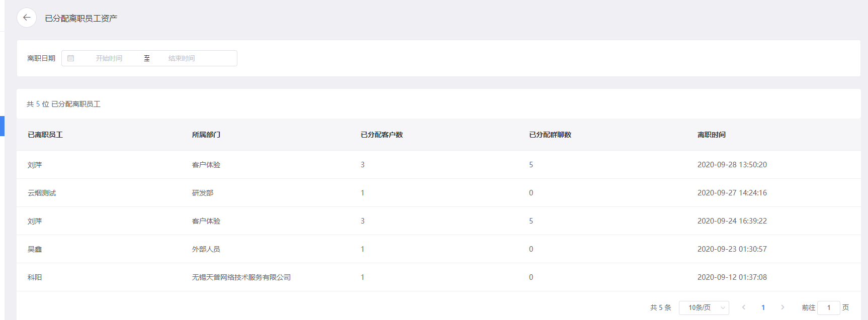
Task: Click 共 5 位 已分配离职员工 summary
Action: (x=64, y=104)
